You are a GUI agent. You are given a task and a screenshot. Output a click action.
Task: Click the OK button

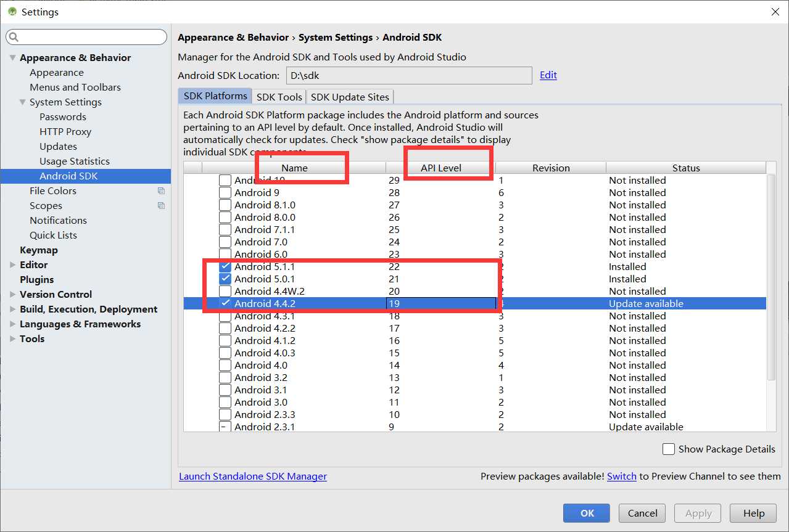(x=586, y=513)
